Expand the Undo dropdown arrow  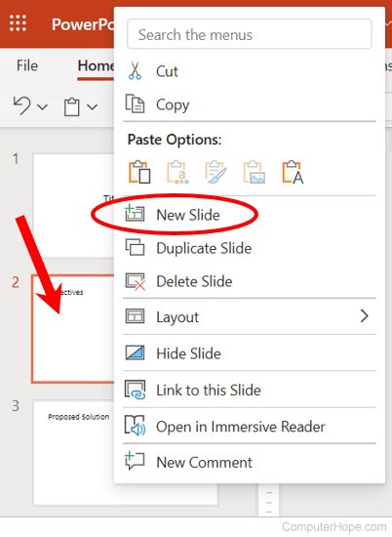[42, 107]
